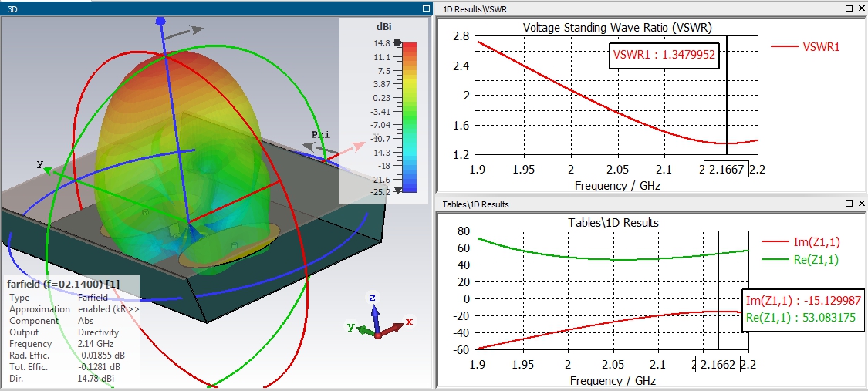868x391 pixels.
Task: Click the farfield (f=02.1400) [1] heading
Action: point(63,285)
